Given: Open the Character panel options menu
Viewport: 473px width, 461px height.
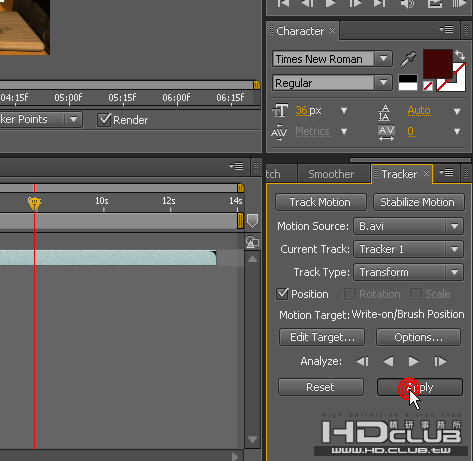Looking at the screenshot, I should click(x=446, y=30).
